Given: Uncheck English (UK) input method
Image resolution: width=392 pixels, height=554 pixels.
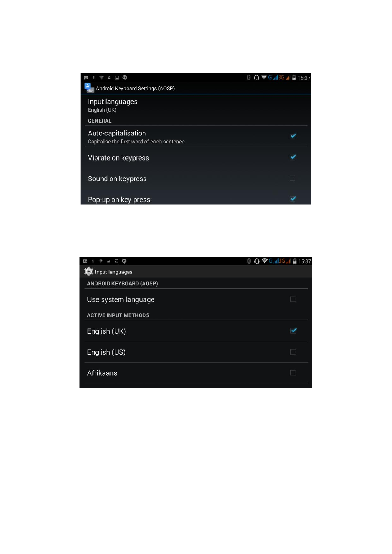Looking at the screenshot, I should (293, 331).
